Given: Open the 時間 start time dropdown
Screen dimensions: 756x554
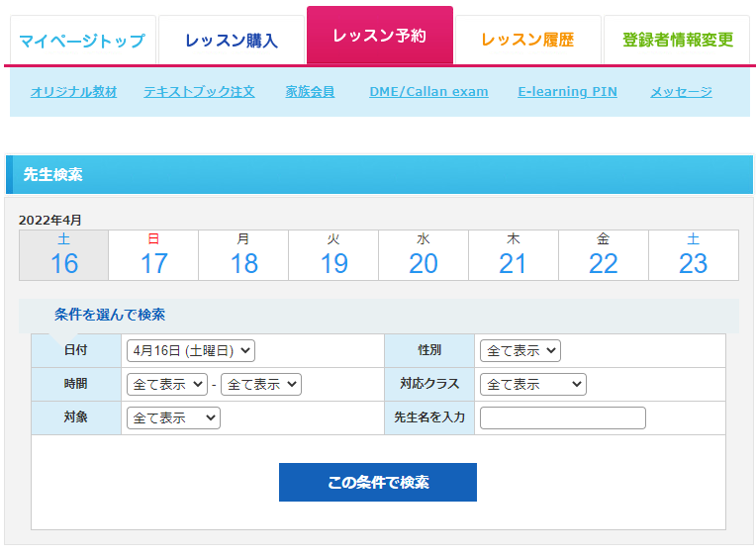Looking at the screenshot, I should click(166, 384).
